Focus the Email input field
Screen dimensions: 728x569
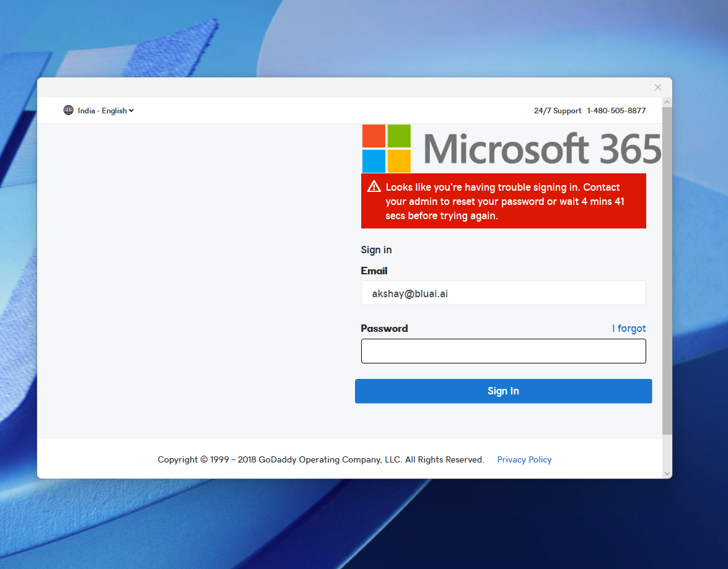point(503,293)
